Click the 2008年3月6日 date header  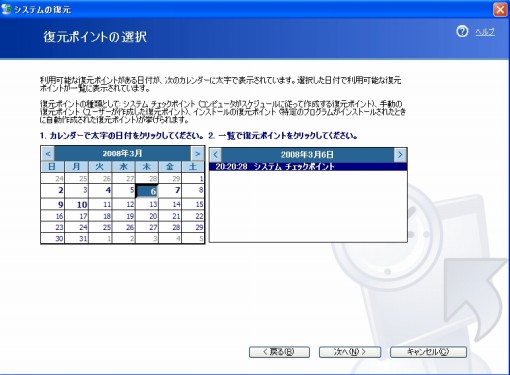tap(307, 155)
